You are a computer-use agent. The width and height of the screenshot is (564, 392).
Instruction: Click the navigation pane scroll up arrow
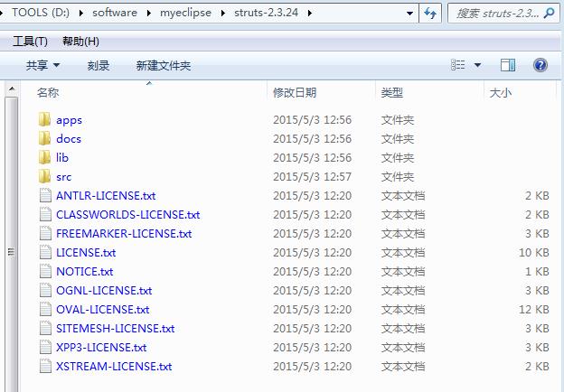(x=12, y=89)
